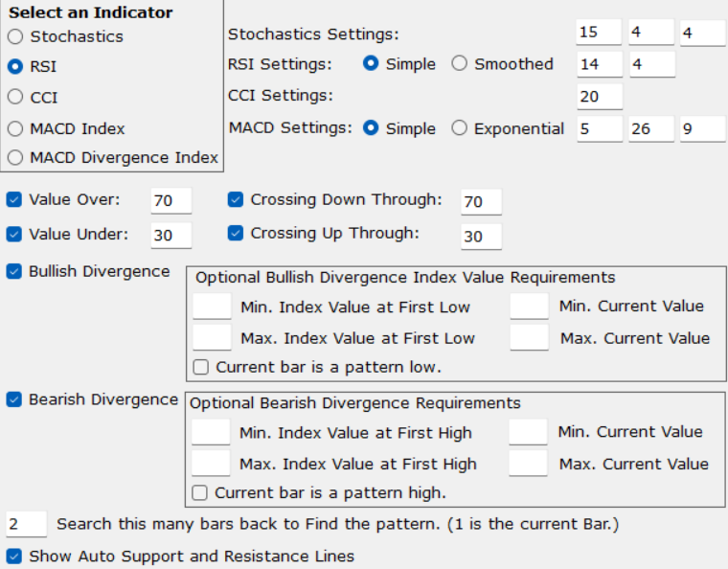
Task: Uncheck Bullish Divergence option
Action: pos(14,272)
